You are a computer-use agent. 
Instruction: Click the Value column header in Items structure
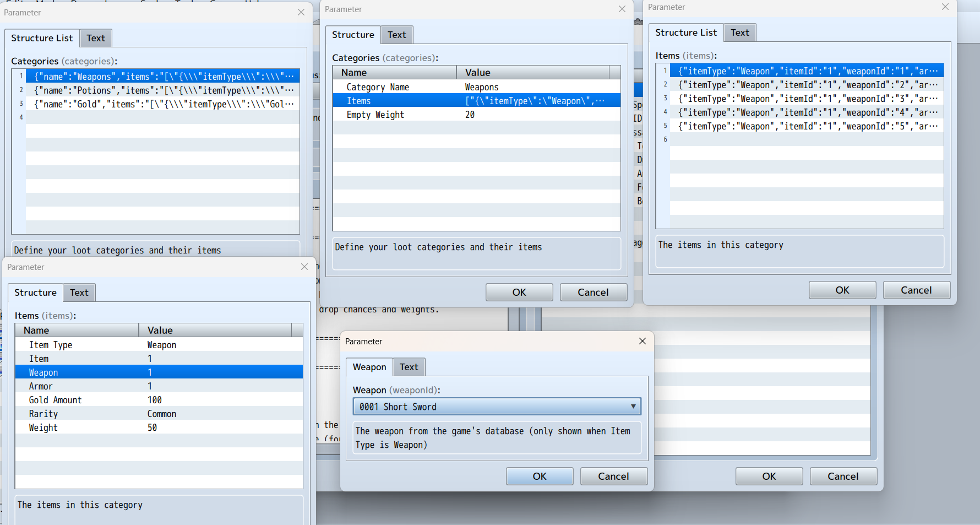[x=215, y=331]
